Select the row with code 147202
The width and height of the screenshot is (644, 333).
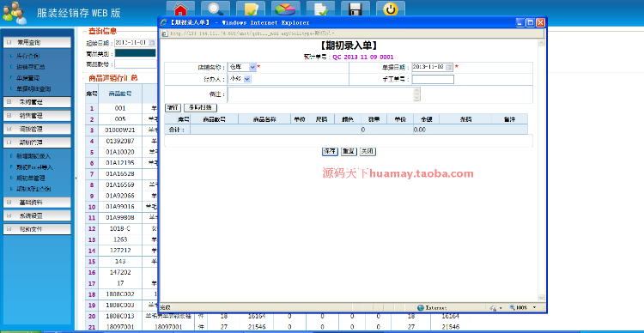[120, 272]
